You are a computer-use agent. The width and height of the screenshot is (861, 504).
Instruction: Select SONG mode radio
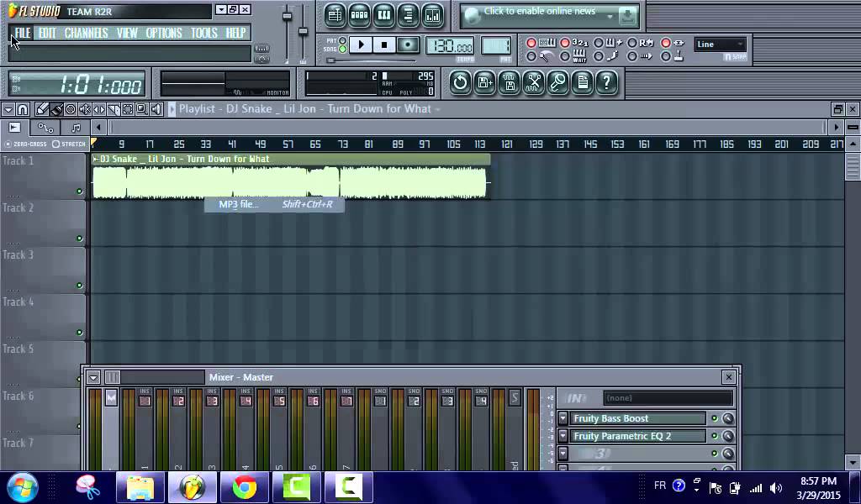point(343,50)
